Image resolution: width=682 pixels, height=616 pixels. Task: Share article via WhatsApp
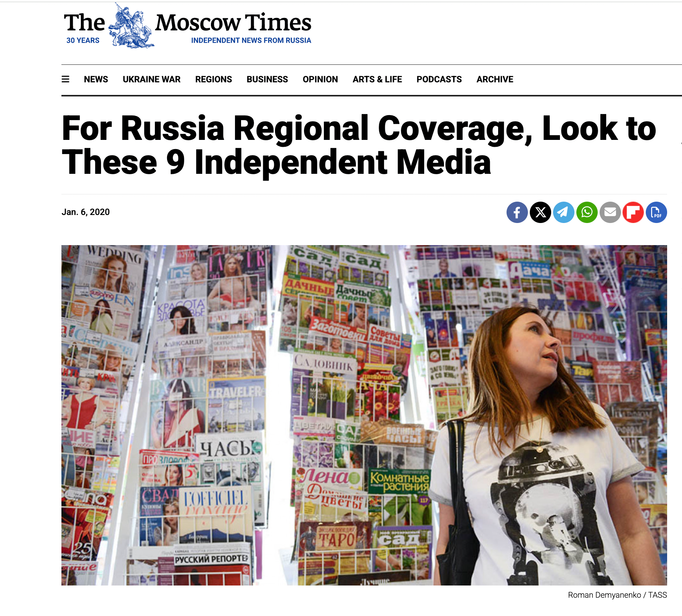(x=587, y=212)
